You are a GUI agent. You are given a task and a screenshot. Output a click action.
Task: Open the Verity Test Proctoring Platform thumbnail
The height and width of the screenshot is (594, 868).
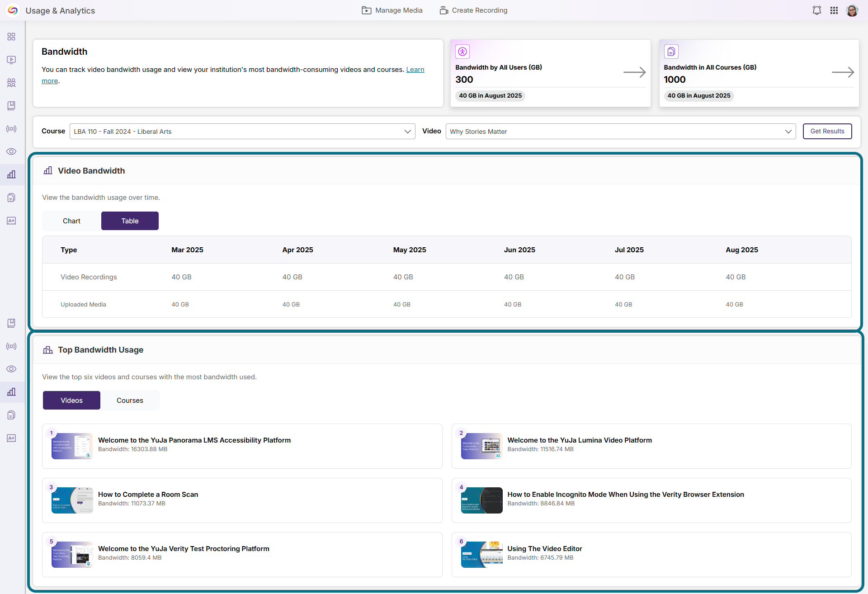tap(72, 555)
